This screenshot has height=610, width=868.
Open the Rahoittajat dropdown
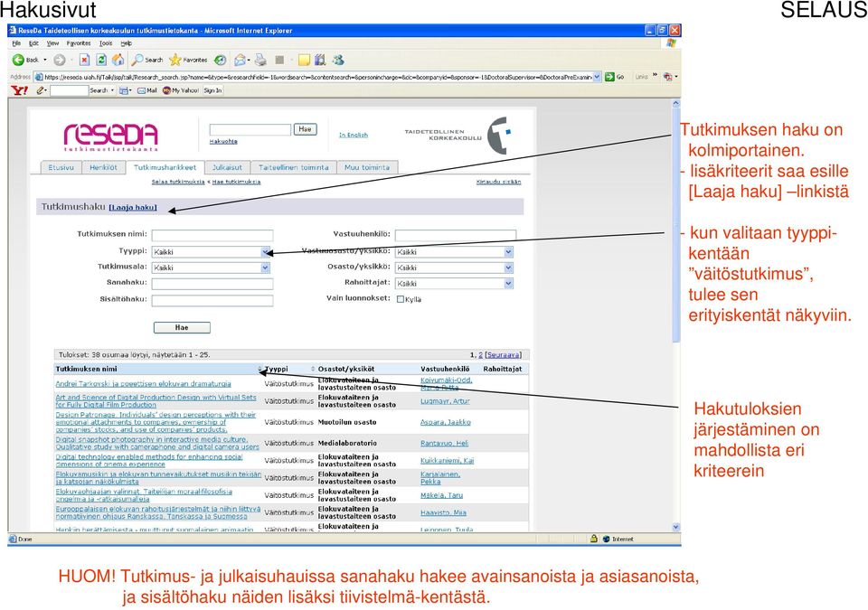pos(509,284)
